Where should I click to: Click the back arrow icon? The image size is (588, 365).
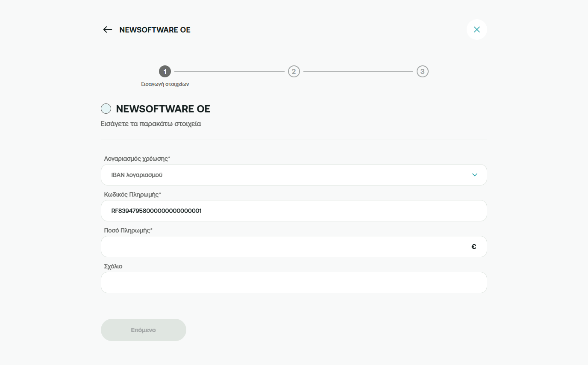[107, 29]
